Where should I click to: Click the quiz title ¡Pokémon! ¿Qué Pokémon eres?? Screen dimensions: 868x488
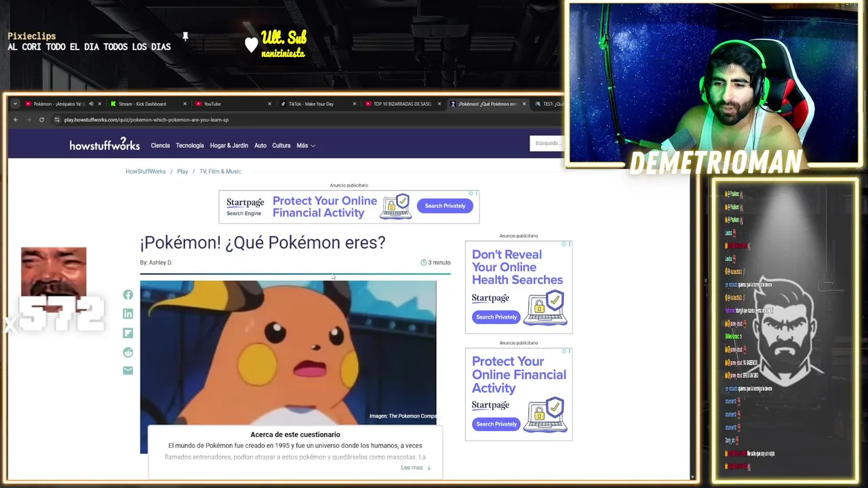click(262, 243)
